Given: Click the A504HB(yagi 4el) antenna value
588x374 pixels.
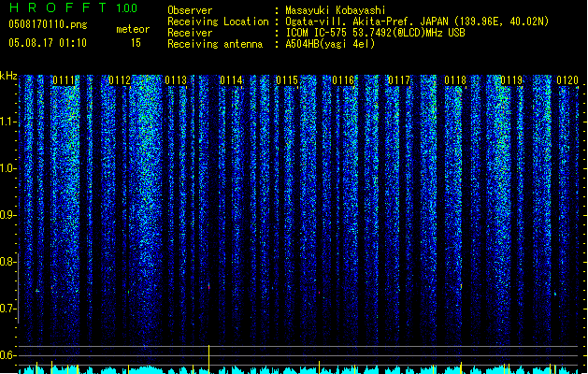Looking at the screenshot, I should pyautogui.click(x=330, y=44).
